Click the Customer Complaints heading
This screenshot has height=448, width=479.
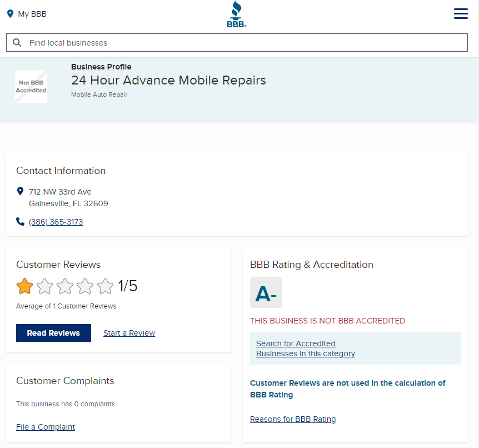coord(65,381)
